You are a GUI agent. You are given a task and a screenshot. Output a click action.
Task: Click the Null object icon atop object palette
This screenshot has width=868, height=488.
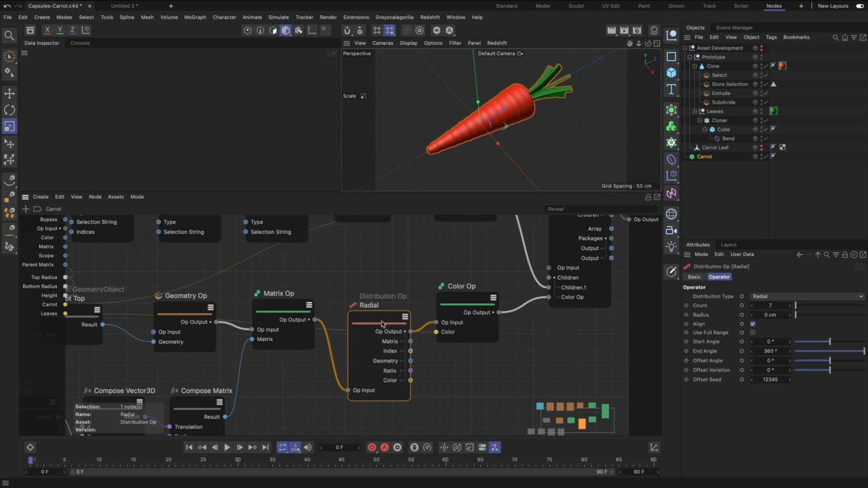coord(671,36)
